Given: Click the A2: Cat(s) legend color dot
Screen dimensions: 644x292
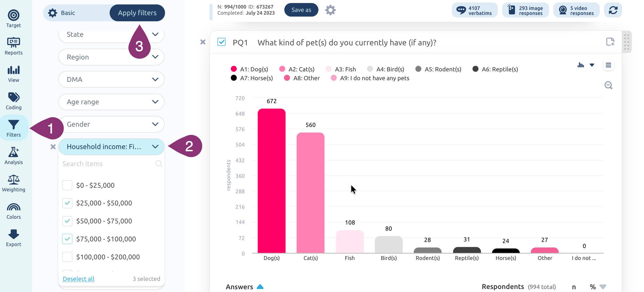Looking at the screenshot, I should [282, 69].
